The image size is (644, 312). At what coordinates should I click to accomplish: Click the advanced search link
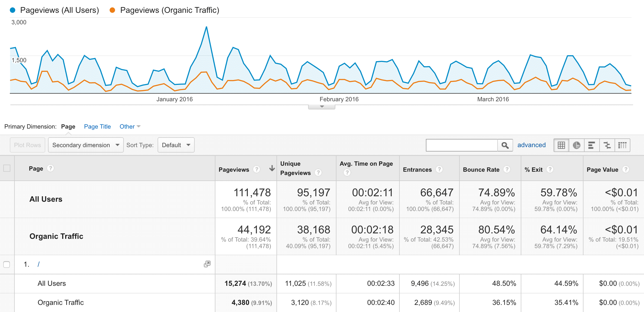(531, 145)
